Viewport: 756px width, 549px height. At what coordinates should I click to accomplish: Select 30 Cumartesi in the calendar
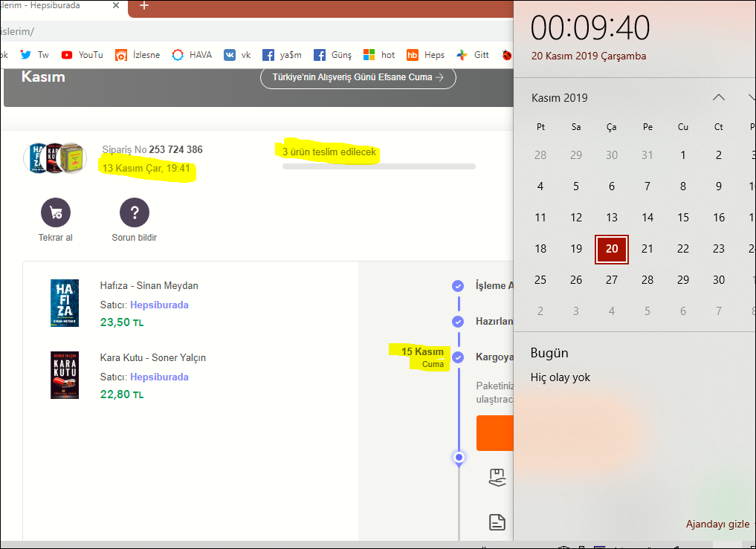718,280
